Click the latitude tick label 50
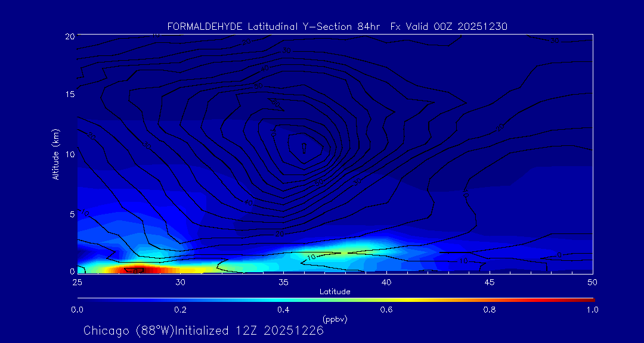 (592, 282)
